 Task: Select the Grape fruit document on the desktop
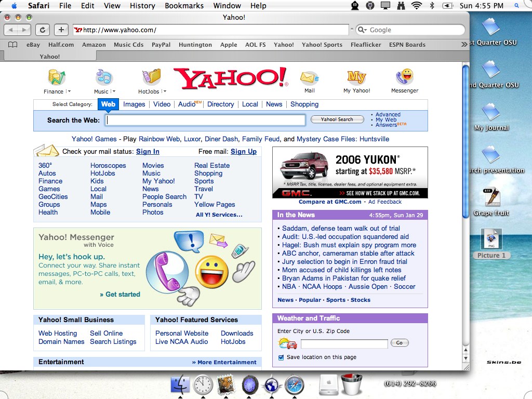[x=491, y=202]
